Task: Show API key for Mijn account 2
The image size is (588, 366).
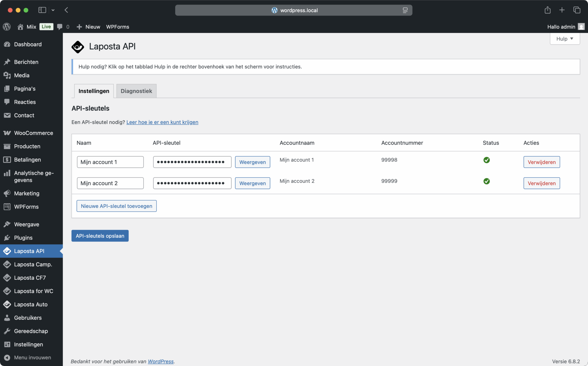Action: 252,183
